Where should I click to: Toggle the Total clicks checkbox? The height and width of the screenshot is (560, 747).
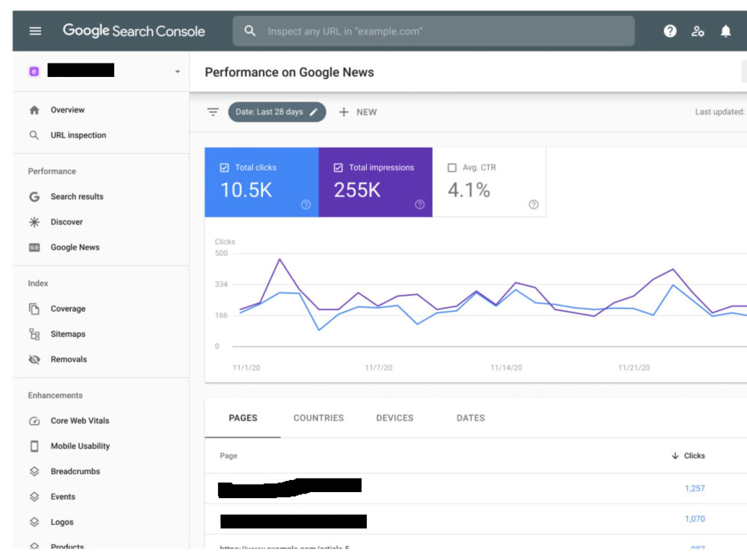224,167
